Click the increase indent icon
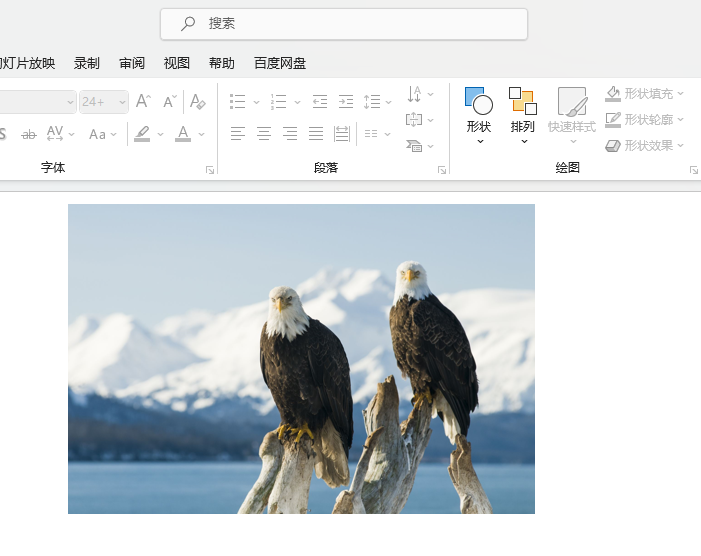This screenshot has height=556, width=701. (346, 101)
